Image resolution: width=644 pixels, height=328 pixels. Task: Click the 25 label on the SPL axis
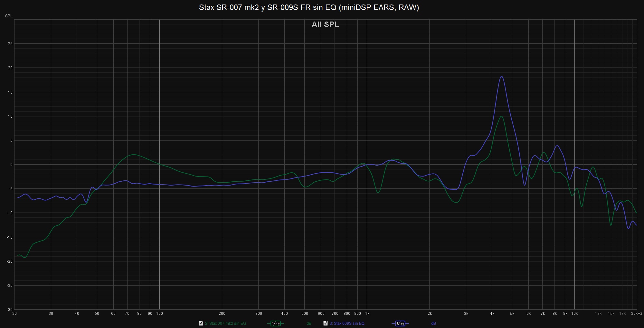point(10,44)
